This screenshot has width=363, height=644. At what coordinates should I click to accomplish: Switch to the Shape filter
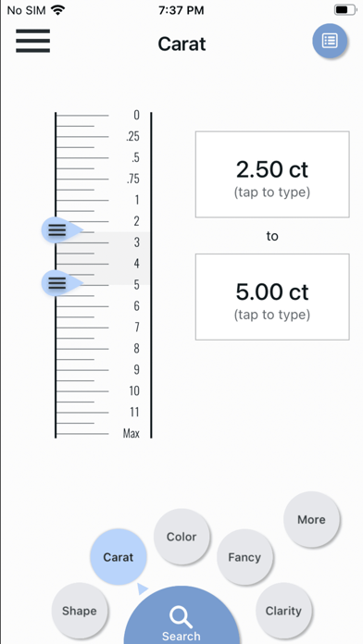tap(80, 611)
